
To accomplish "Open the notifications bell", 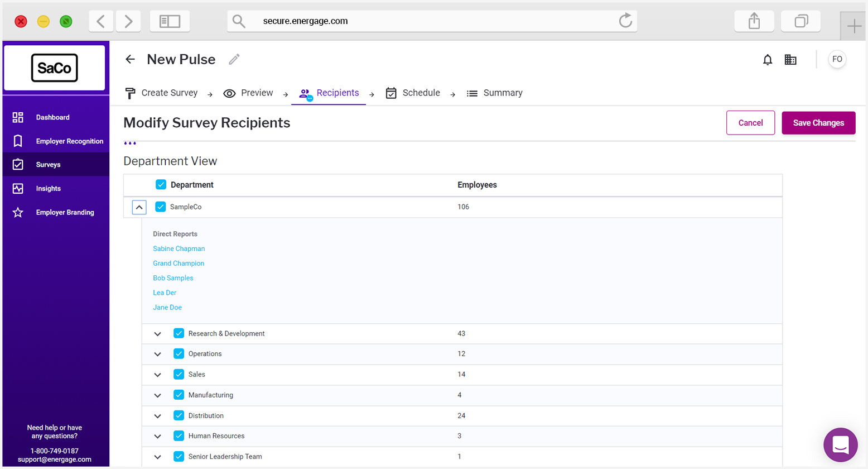I will (x=768, y=60).
